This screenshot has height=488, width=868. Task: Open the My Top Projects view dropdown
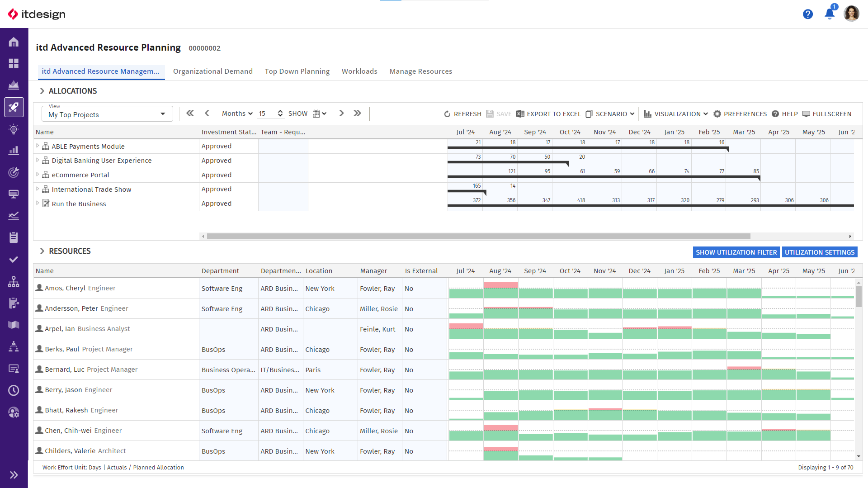coord(107,114)
